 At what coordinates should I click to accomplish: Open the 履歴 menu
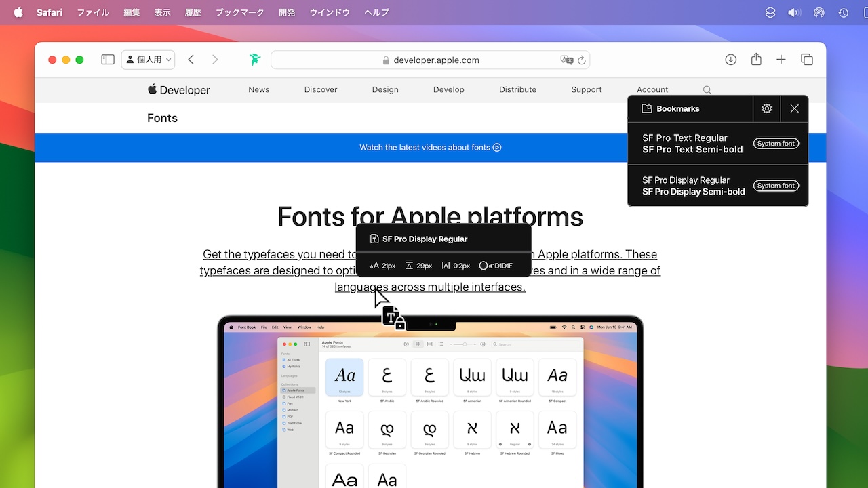coord(193,12)
